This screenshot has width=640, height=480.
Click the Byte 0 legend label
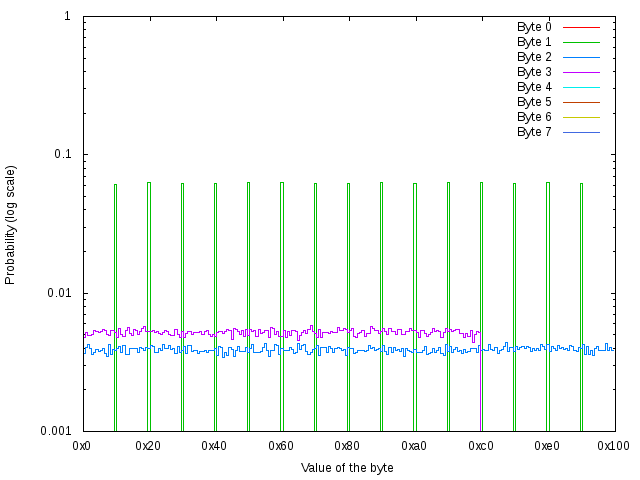[x=534, y=27]
